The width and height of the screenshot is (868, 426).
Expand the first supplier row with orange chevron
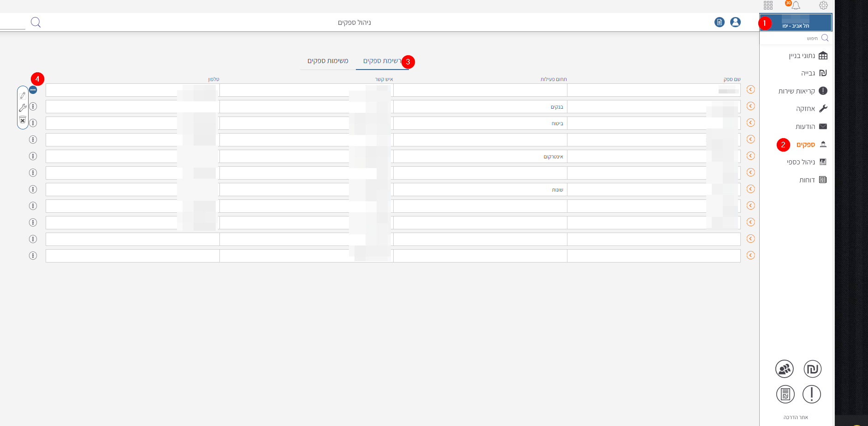750,90
